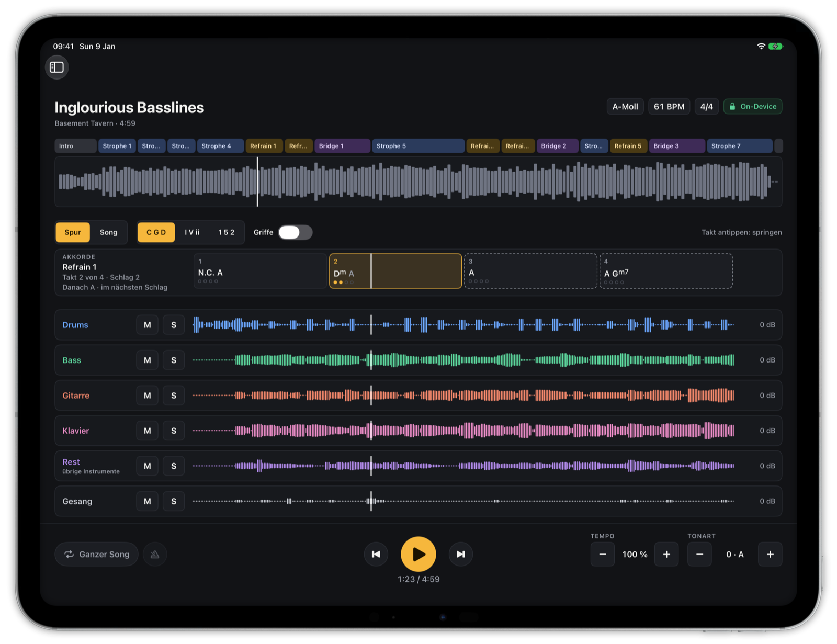Mute the Gesang track

[148, 501]
